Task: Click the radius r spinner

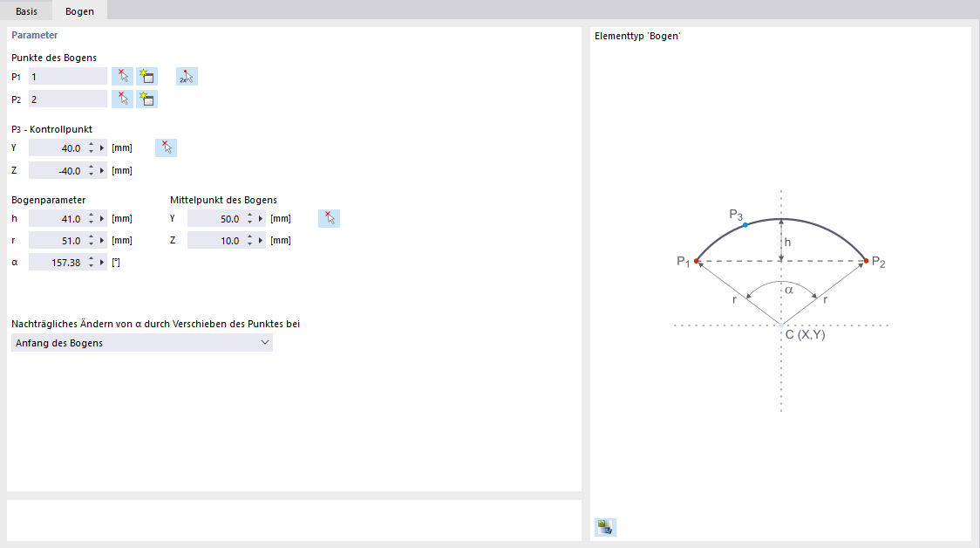Action: point(92,241)
